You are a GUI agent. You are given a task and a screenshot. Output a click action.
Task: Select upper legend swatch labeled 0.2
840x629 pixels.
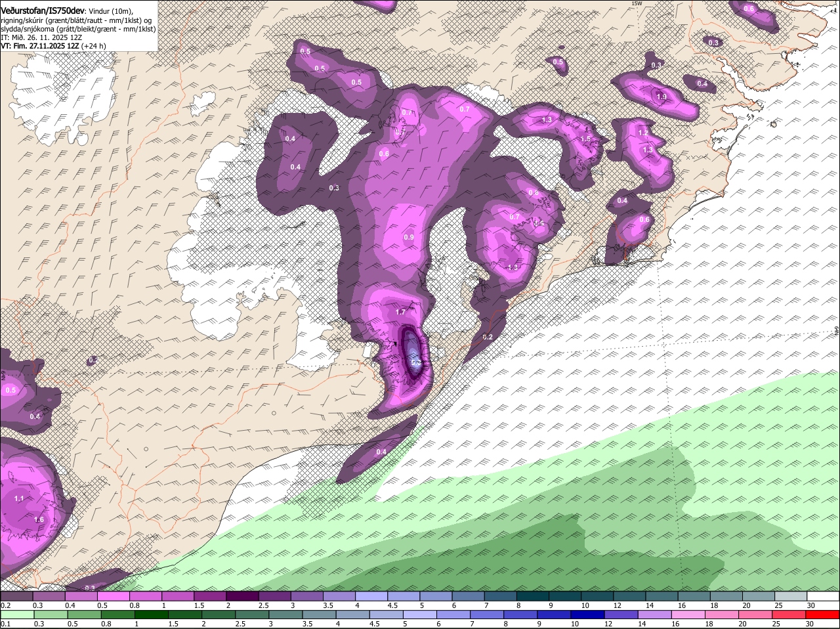16,596
